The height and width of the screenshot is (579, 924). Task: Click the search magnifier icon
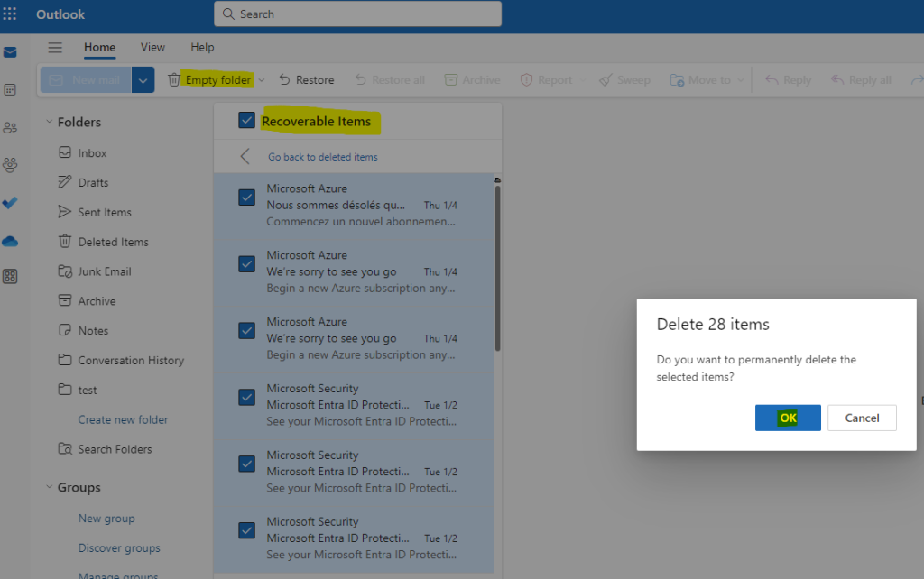228,14
